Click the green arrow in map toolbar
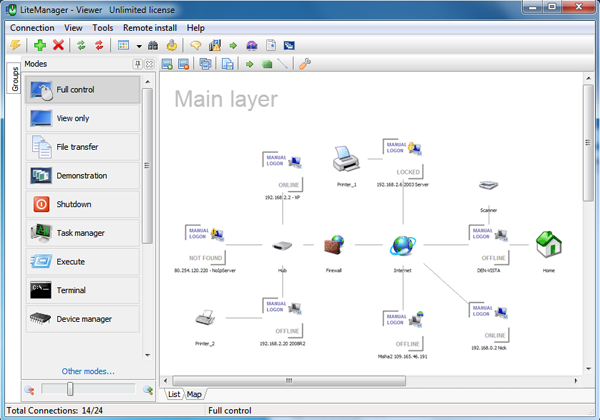Screen dimensions: 600x420 (x=249, y=64)
